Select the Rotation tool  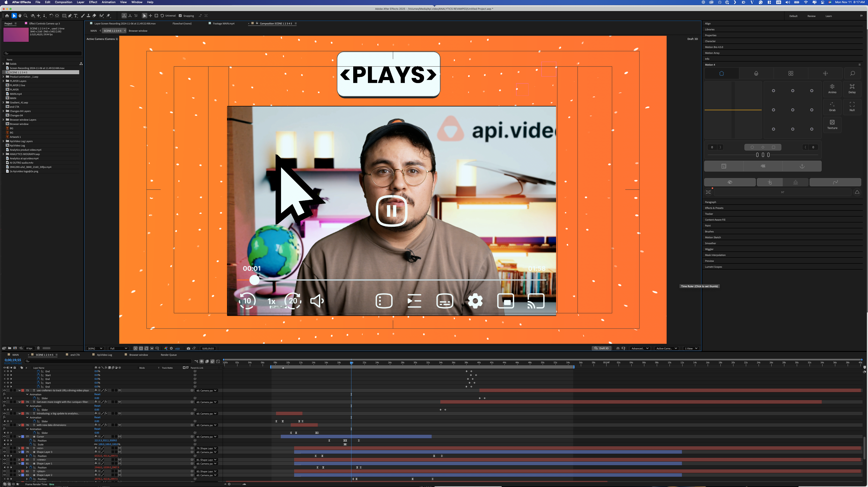click(x=51, y=16)
